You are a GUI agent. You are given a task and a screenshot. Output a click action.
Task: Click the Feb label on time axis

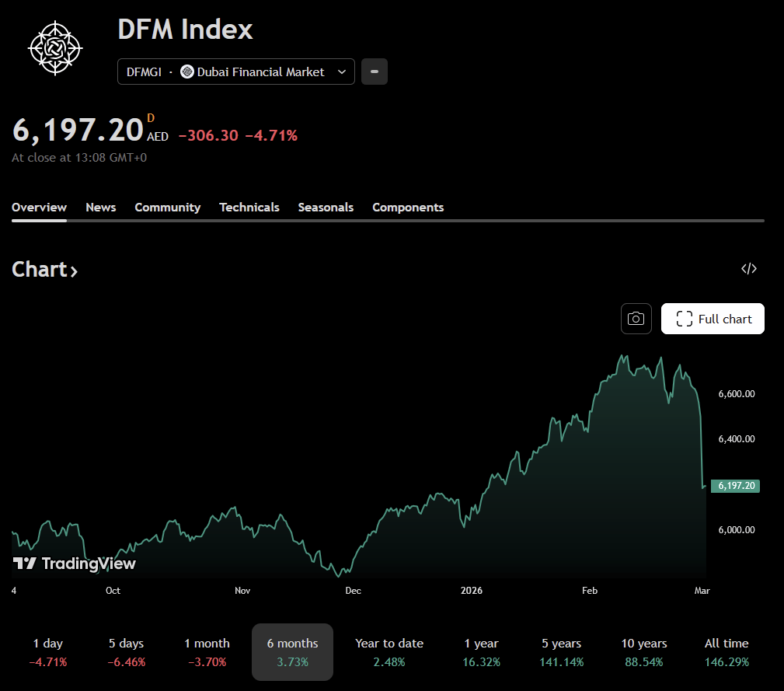590,591
